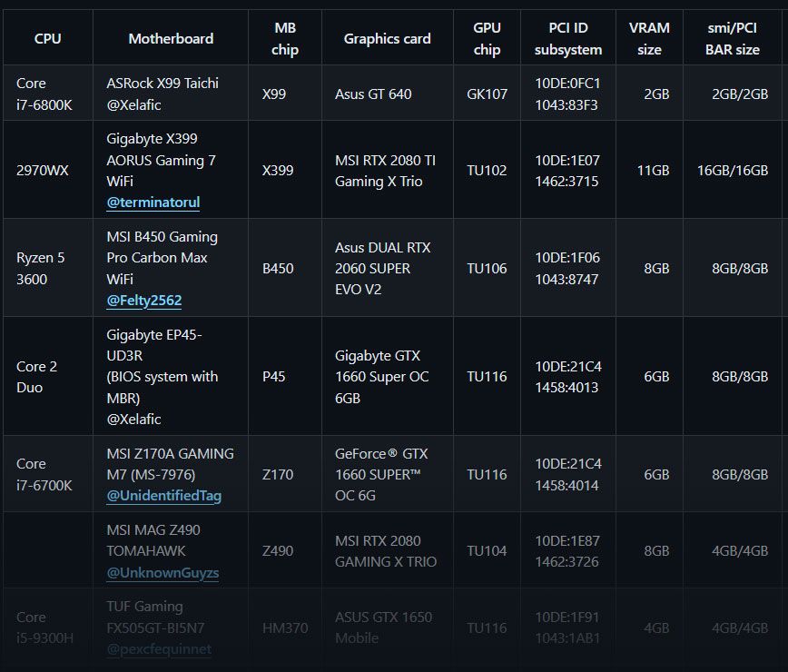Open the @UnknownGuyzs profile link
788x672 pixels.
(x=163, y=572)
